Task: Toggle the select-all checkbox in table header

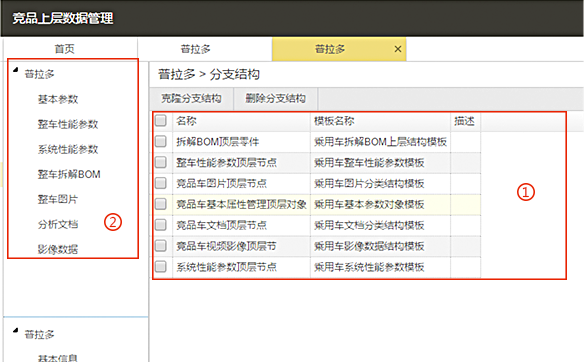Action: click(x=161, y=121)
